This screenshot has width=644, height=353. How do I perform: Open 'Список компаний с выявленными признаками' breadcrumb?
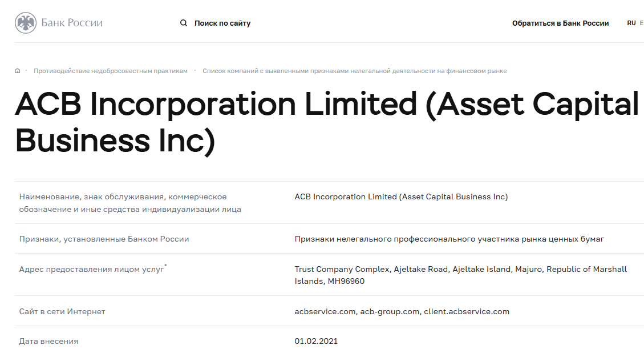pyautogui.click(x=354, y=71)
